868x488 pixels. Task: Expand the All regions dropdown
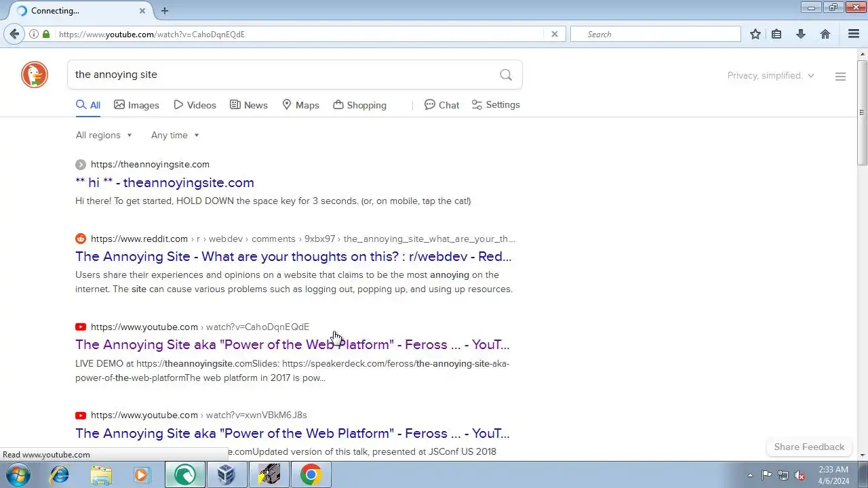pos(104,135)
